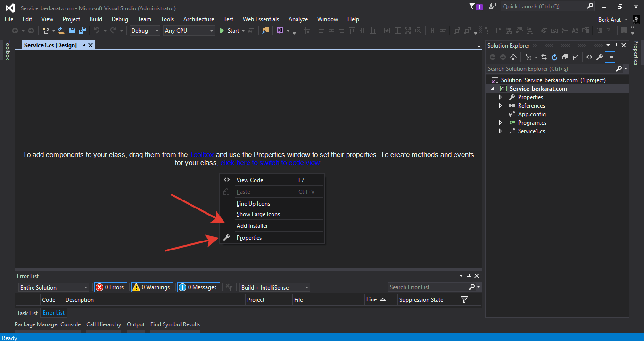The image size is (644, 341).
Task: Toggle the 0 Warnings filter button
Action: [x=152, y=287]
